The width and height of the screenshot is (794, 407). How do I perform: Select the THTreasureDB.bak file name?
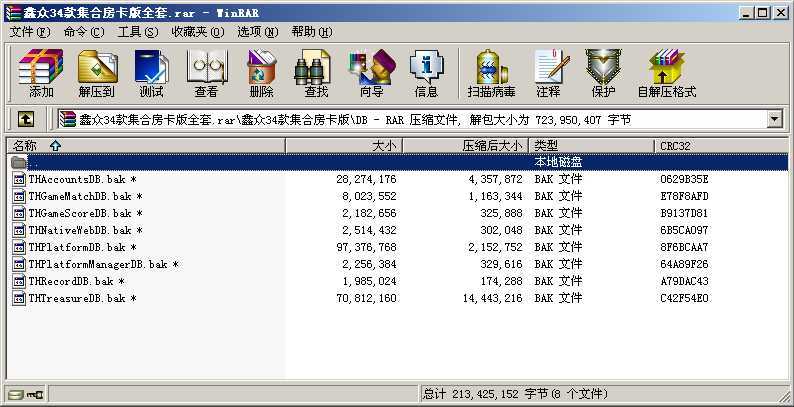(83, 298)
